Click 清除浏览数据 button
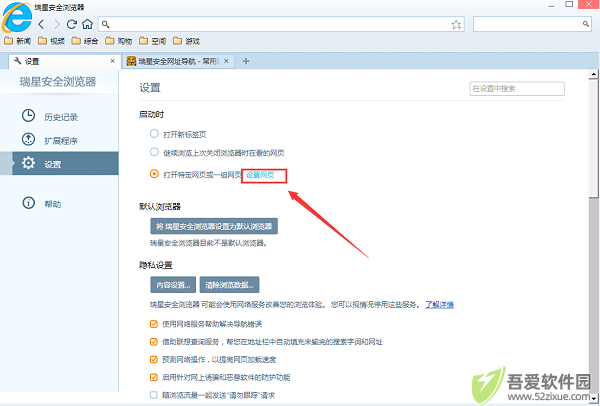Viewport: 600px width, 406px height. (229, 285)
